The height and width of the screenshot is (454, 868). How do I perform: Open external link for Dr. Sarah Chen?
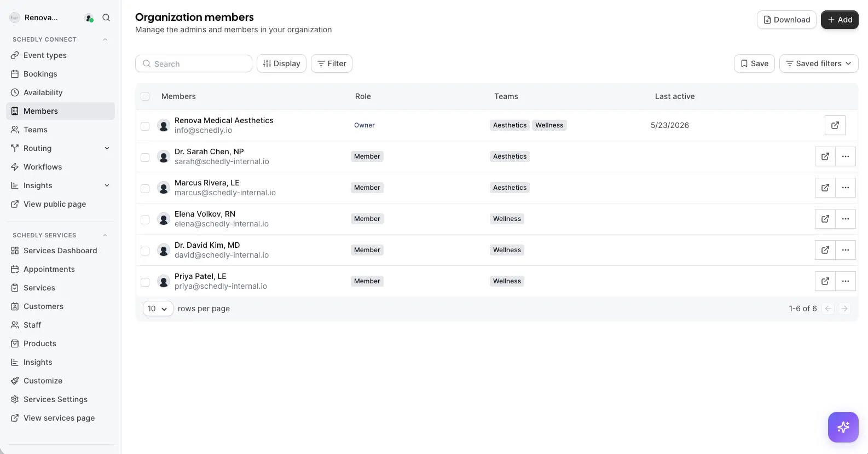[825, 156]
